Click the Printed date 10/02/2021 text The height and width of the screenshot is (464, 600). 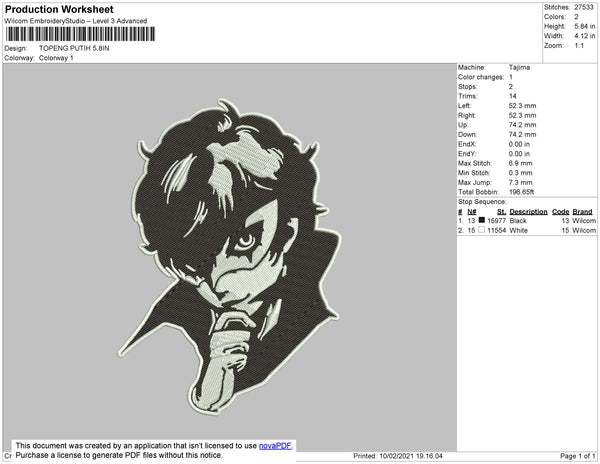pyautogui.click(x=398, y=456)
